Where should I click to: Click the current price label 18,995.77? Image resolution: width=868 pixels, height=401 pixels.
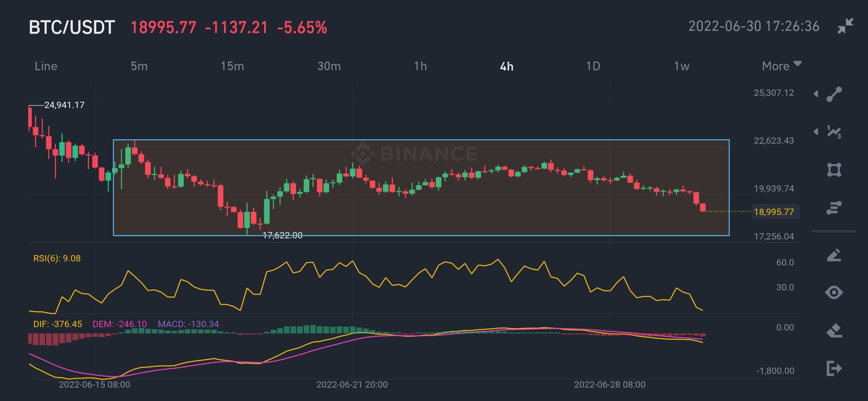[x=774, y=212]
